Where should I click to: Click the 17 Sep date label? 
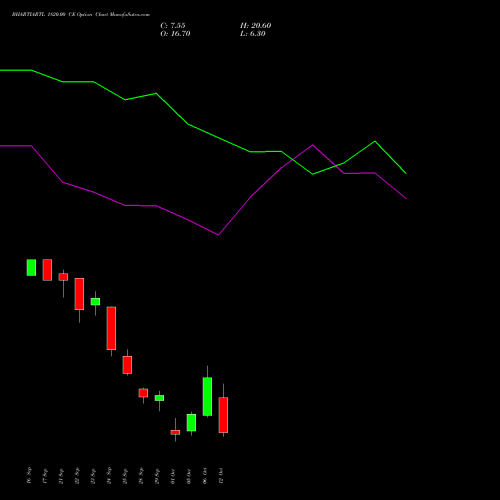(x=45, y=476)
